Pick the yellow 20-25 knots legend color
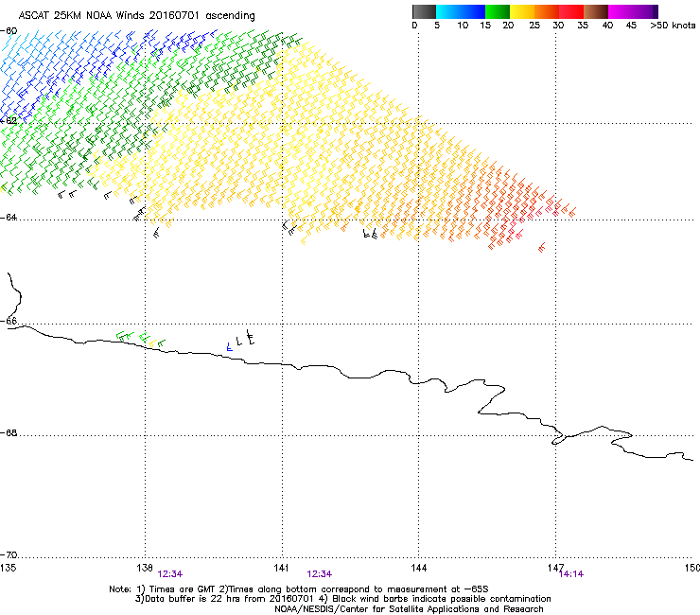 (522, 11)
